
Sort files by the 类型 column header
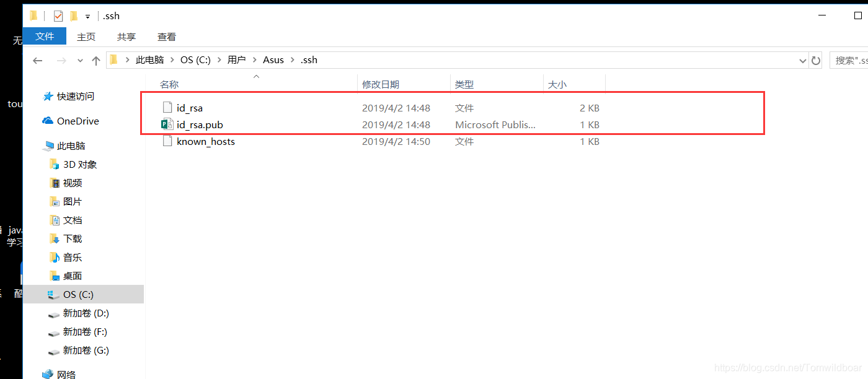pyautogui.click(x=464, y=84)
